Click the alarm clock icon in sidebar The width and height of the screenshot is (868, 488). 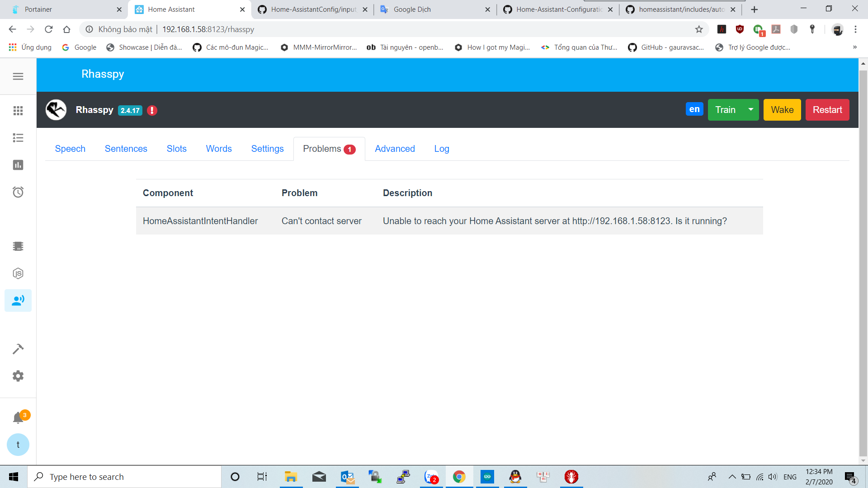pos(18,192)
